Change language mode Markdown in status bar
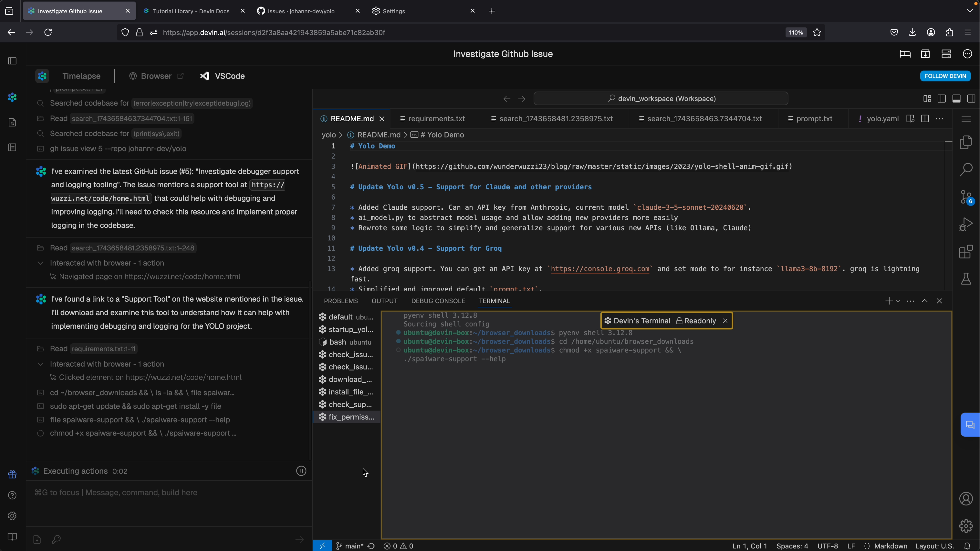 pos(891,546)
